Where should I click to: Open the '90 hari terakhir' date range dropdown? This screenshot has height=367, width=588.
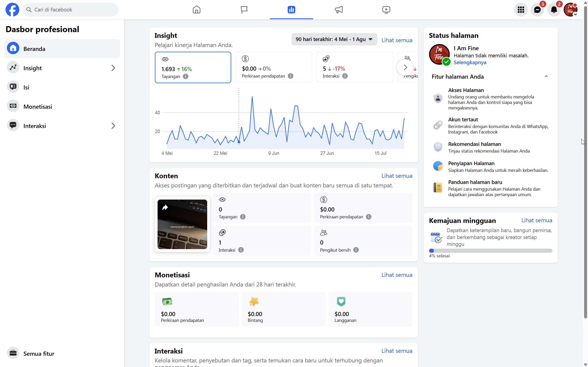(x=334, y=39)
